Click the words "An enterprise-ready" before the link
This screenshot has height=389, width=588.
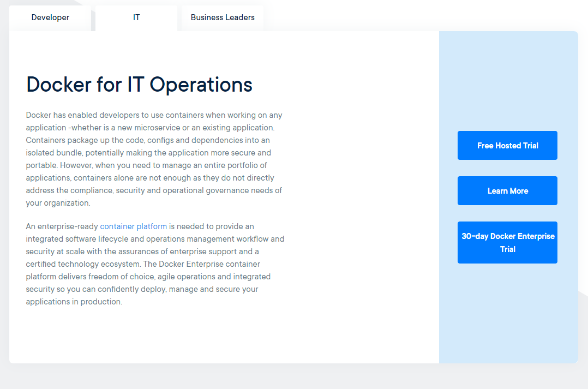62,226
